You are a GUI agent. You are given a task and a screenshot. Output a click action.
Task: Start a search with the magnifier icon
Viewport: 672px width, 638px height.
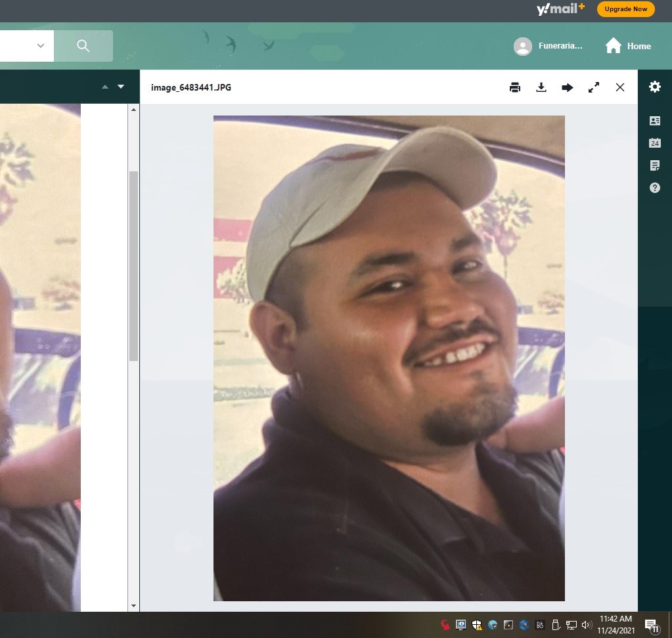point(83,46)
